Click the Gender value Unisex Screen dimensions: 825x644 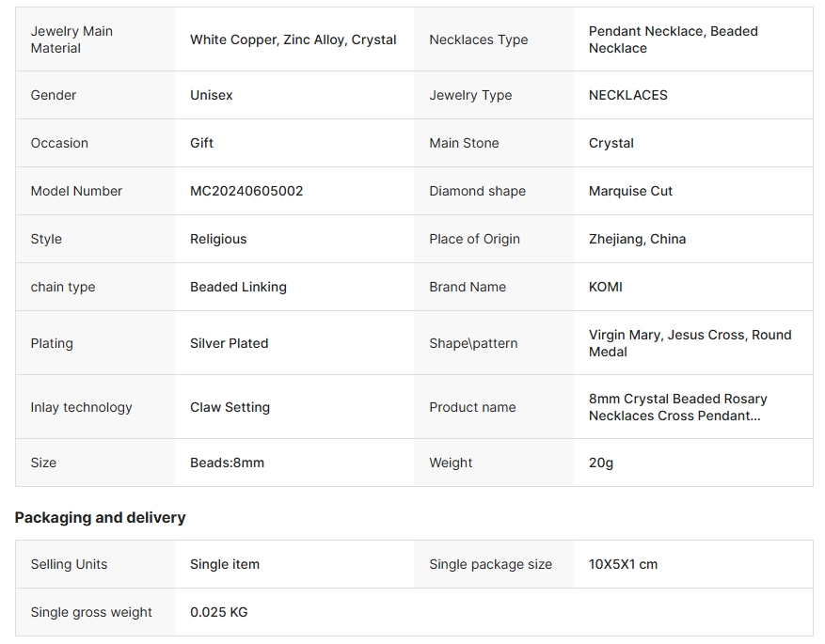pyautogui.click(x=211, y=95)
